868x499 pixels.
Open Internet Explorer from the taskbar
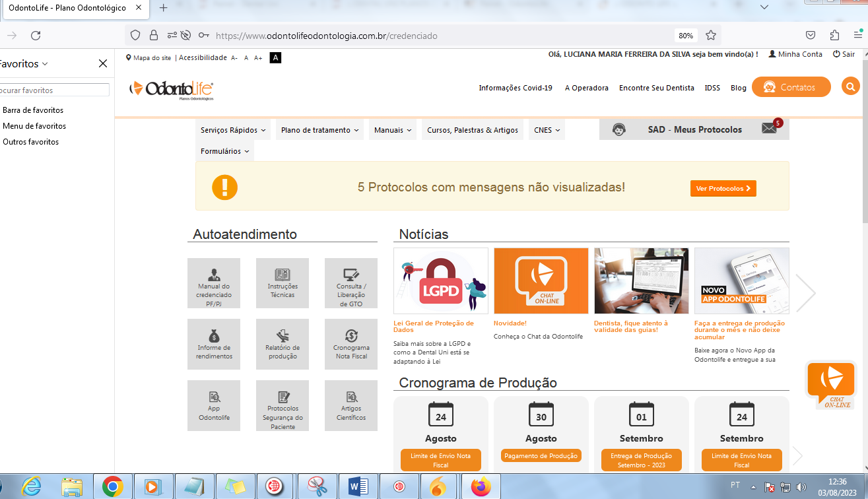[x=31, y=486]
